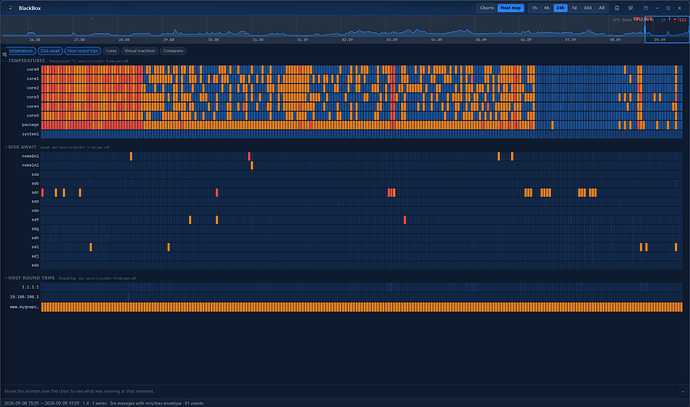Click the nvme0n1 disk label

click(x=30, y=156)
